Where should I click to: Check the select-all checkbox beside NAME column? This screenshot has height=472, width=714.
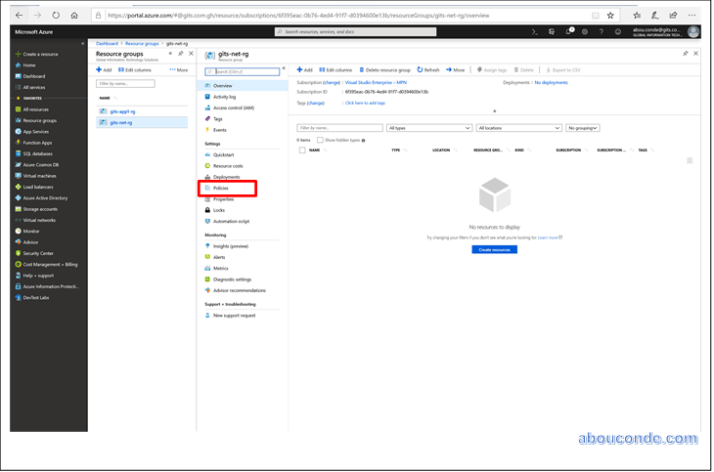coord(301,150)
